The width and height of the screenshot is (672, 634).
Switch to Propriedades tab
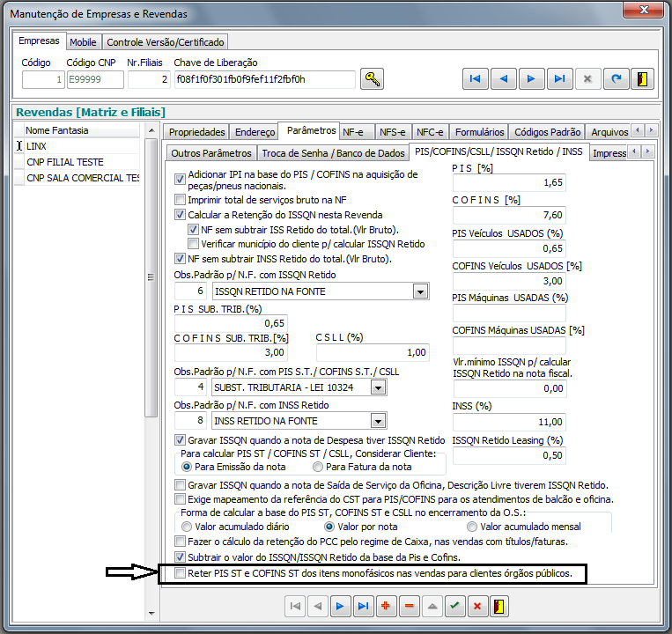[196, 132]
